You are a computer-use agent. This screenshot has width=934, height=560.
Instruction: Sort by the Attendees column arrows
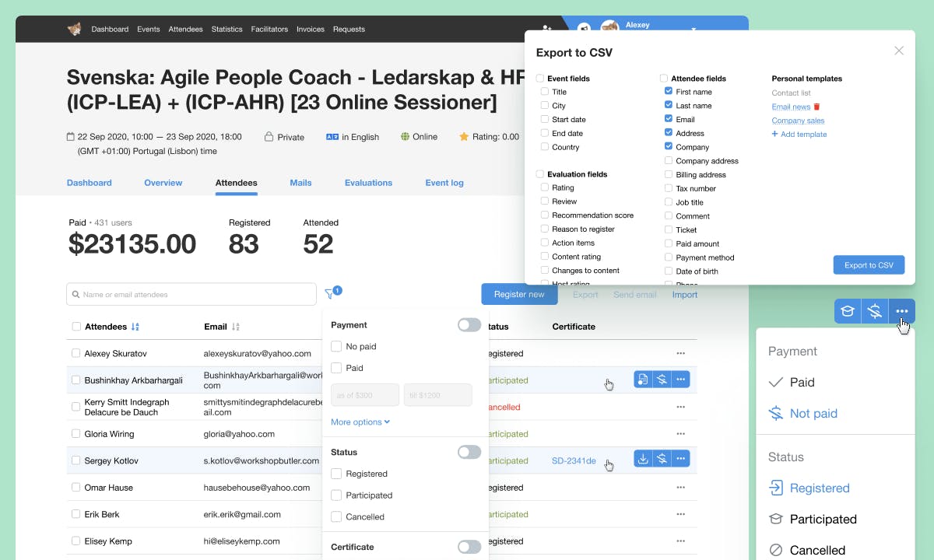(135, 327)
